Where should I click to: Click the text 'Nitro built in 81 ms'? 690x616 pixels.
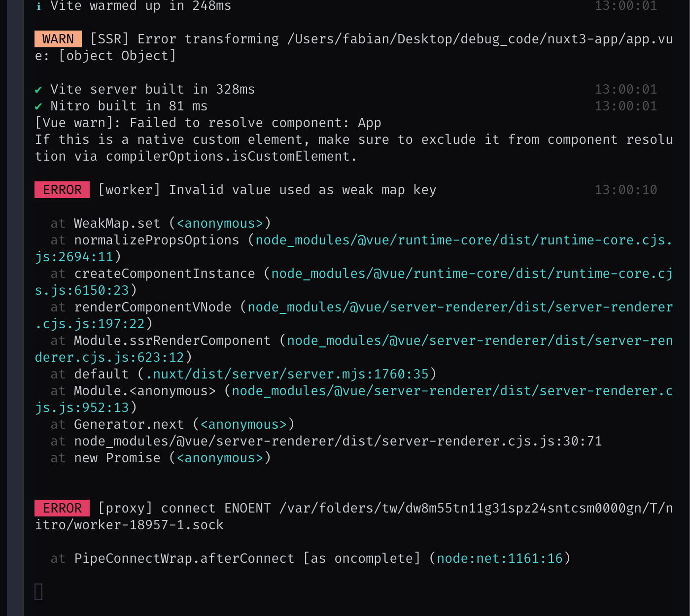pyautogui.click(x=129, y=106)
